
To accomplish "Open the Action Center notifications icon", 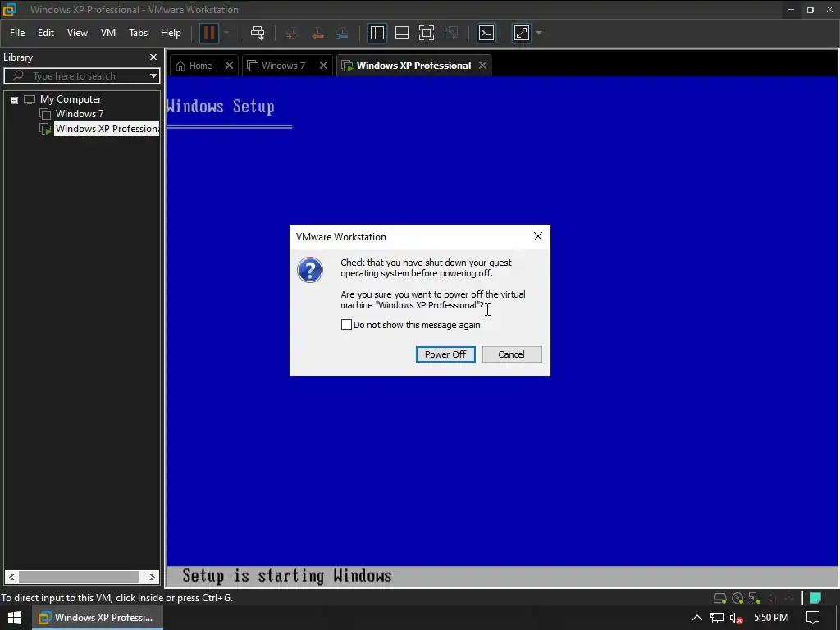I will click(x=813, y=618).
